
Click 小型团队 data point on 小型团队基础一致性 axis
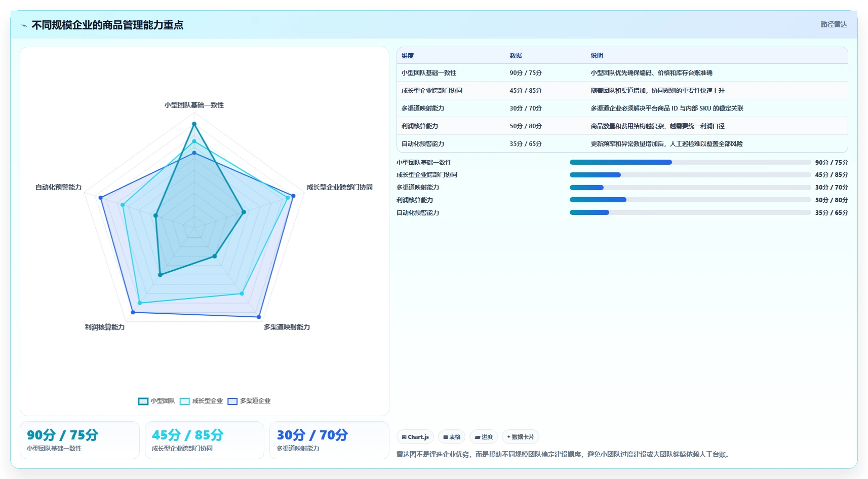(x=194, y=124)
